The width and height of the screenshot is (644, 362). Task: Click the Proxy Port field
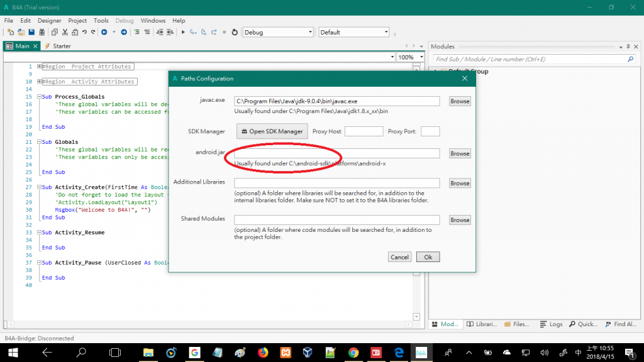[x=430, y=131]
